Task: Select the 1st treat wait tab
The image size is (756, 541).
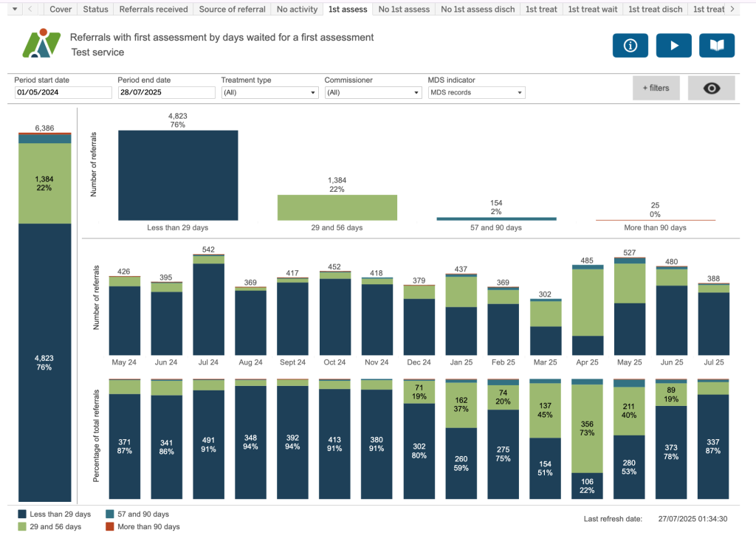Action: (593, 10)
